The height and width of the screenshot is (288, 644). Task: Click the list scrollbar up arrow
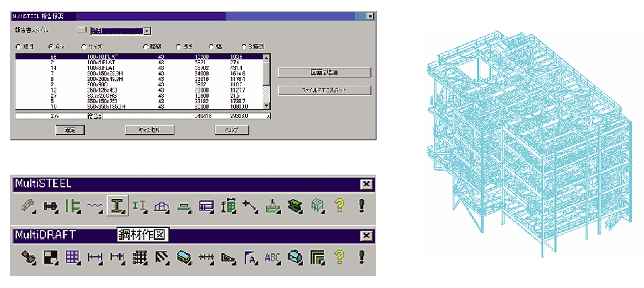point(266,57)
